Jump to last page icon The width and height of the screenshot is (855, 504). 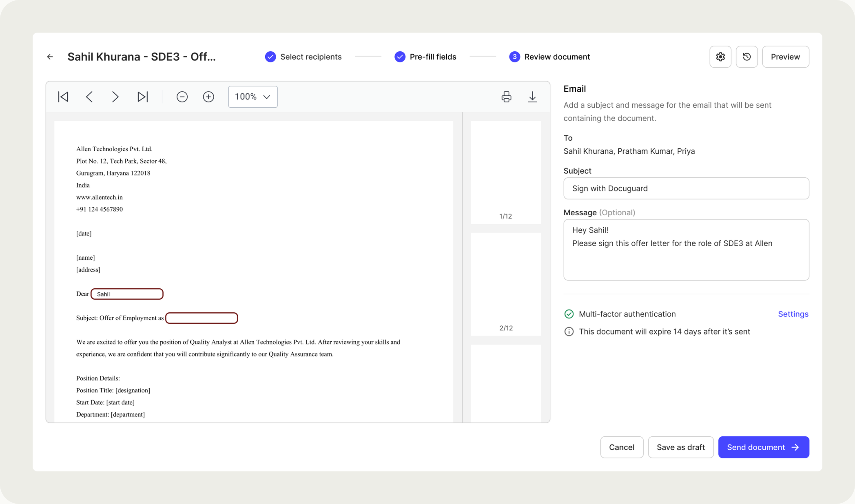[x=142, y=97]
